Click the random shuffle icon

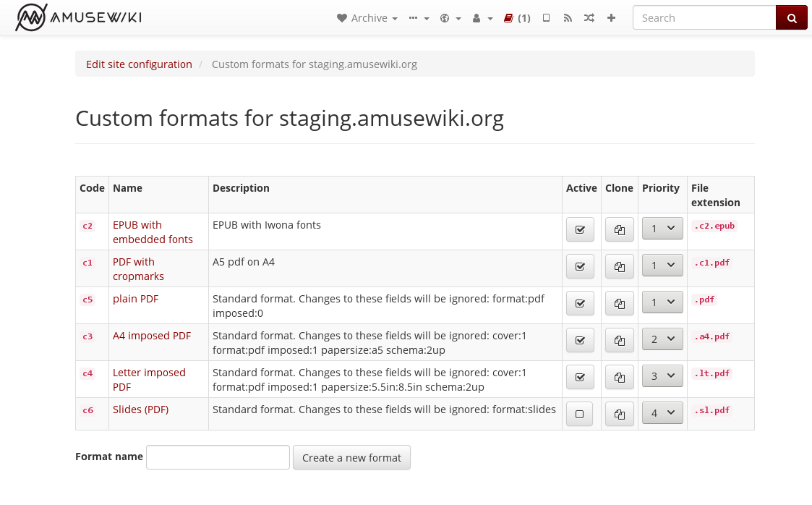pos(589,18)
